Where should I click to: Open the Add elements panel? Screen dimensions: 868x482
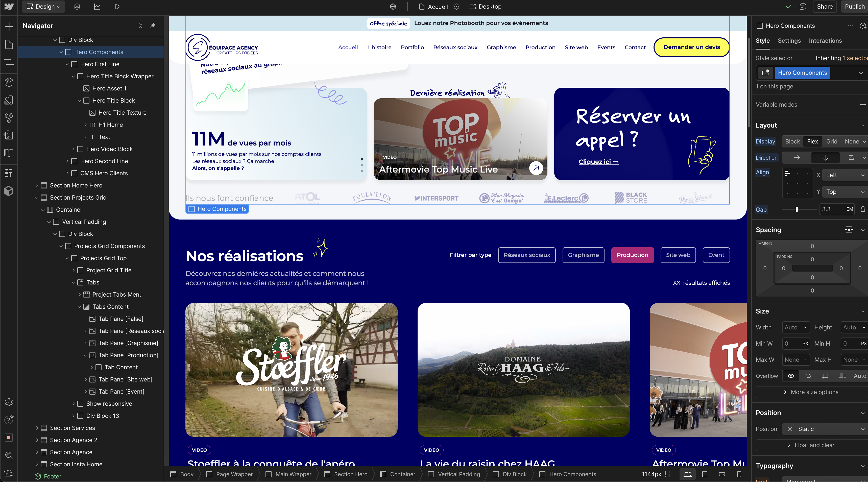[9, 26]
